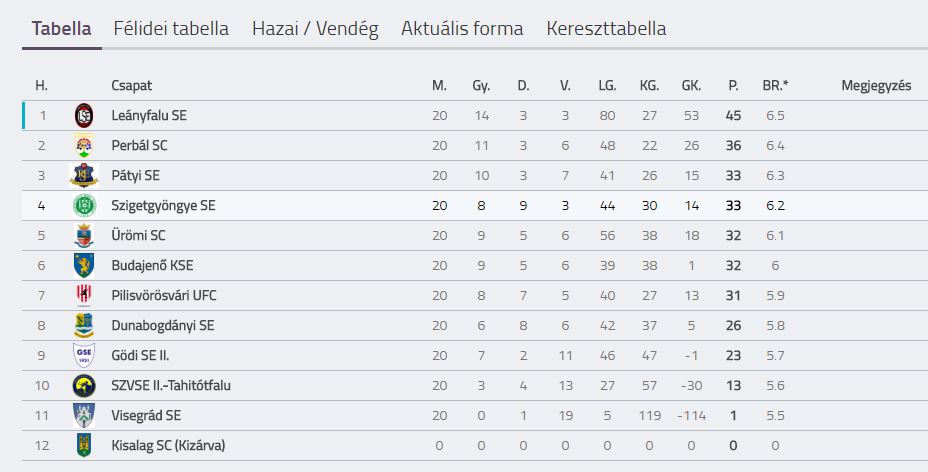This screenshot has width=928, height=472.
Task: Switch to the Félidei tabella tab
Action: [x=171, y=28]
